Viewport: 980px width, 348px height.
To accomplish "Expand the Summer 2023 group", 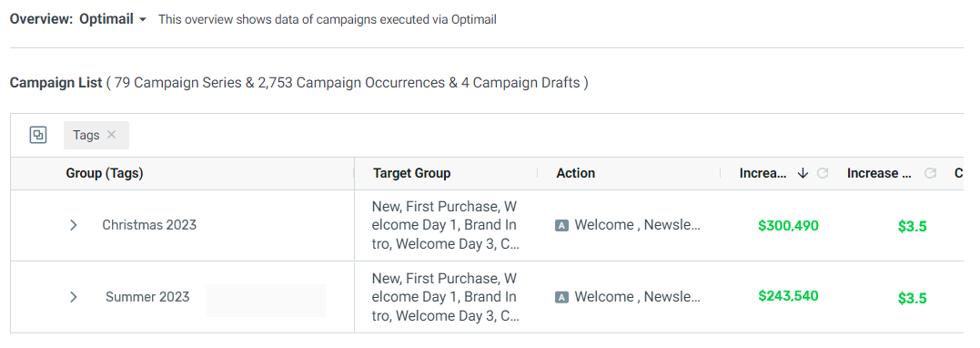I will click(x=73, y=297).
